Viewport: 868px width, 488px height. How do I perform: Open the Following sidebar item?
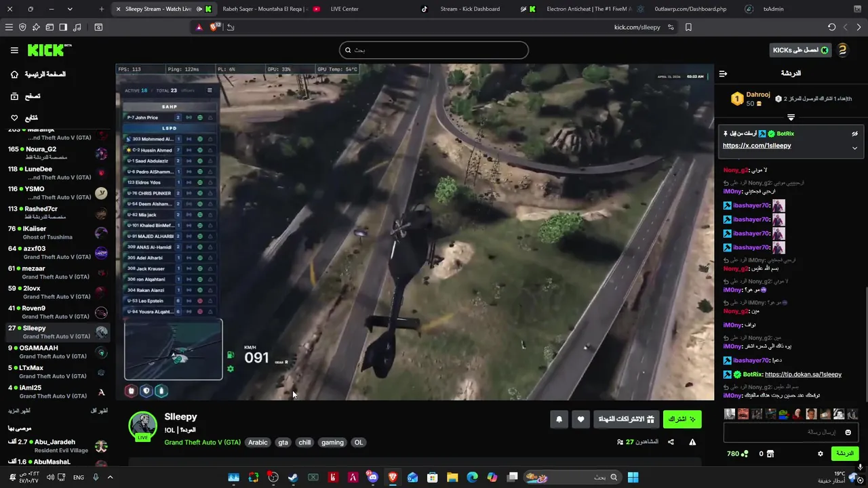pyautogui.click(x=24, y=118)
